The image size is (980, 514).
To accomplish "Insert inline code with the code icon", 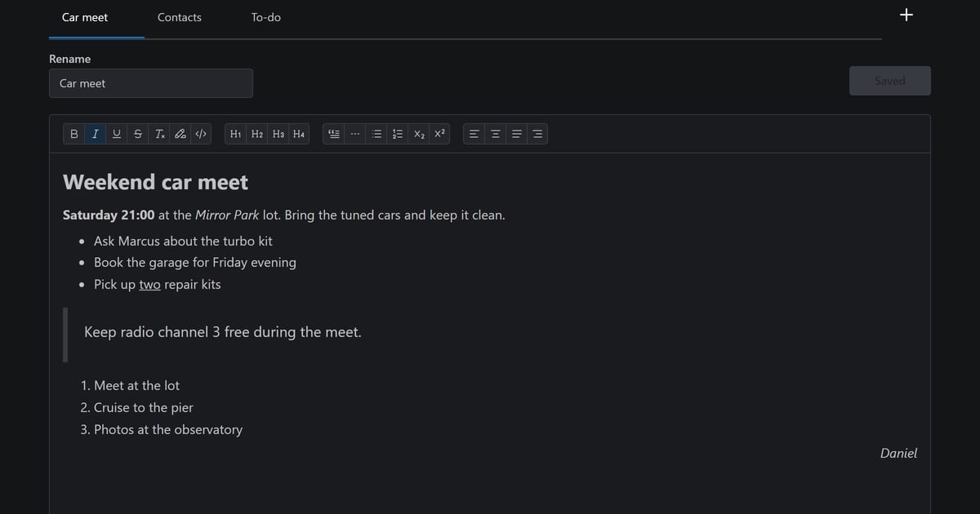I will click(x=201, y=134).
